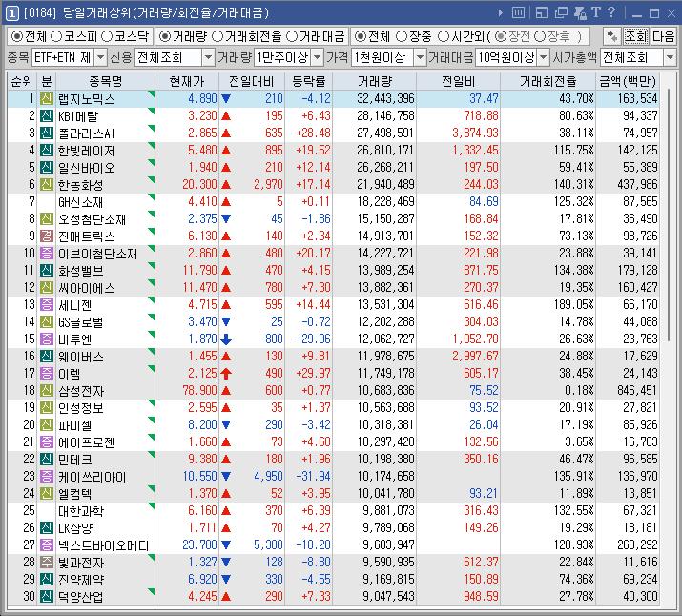Screen dimensions: 682x616
Task: Click 랩지노믹스 volume 32,443,396
Action: pos(385,98)
